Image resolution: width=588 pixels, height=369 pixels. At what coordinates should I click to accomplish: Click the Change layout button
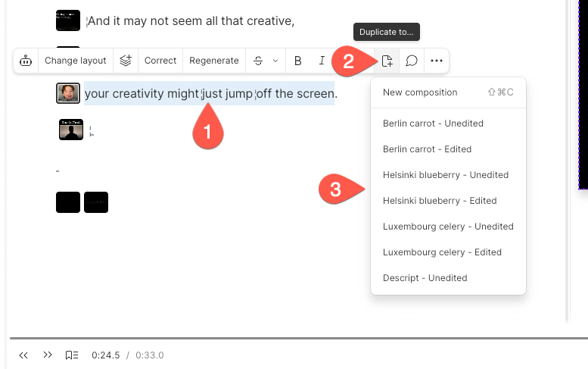click(x=76, y=61)
